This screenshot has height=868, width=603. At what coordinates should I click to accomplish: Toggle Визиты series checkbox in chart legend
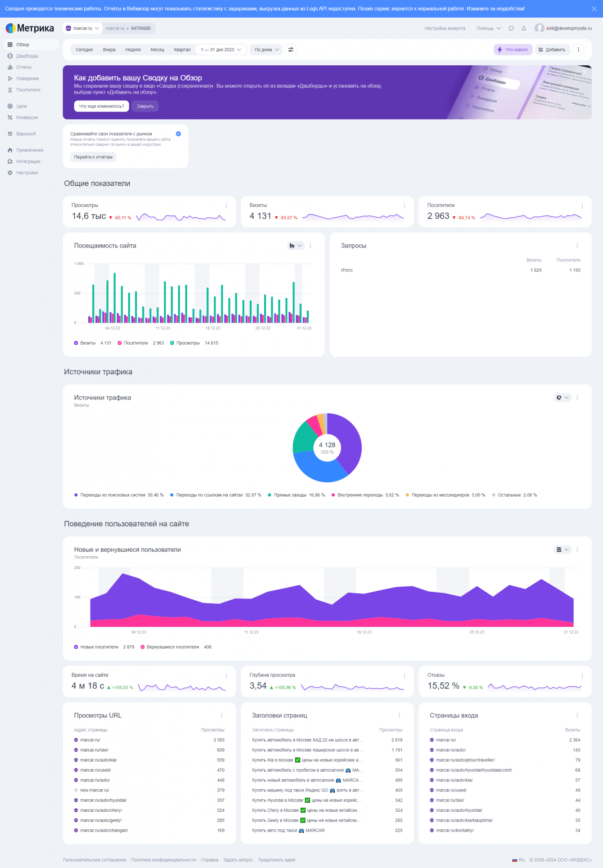tap(76, 343)
